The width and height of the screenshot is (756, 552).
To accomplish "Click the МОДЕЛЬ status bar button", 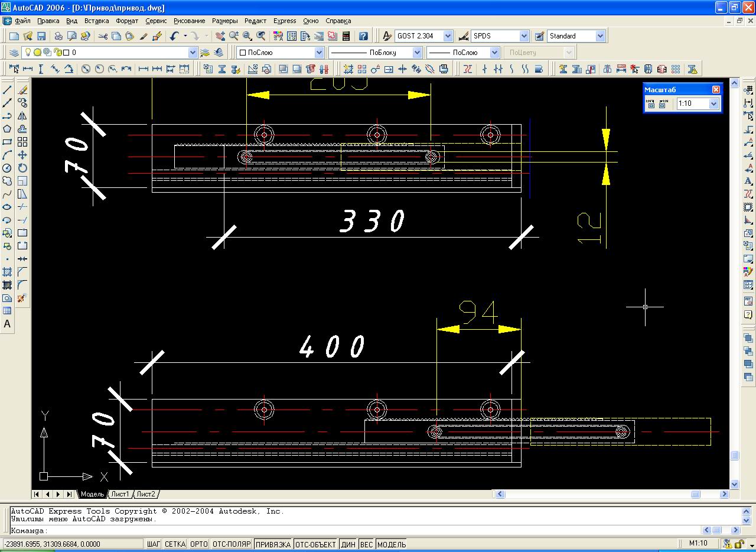I will point(391,544).
